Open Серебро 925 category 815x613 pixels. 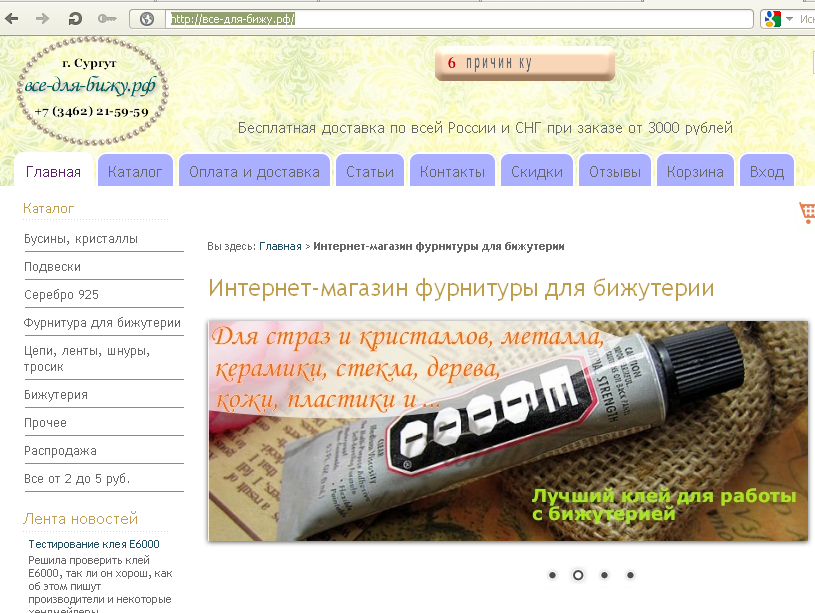[x=61, y=295]
